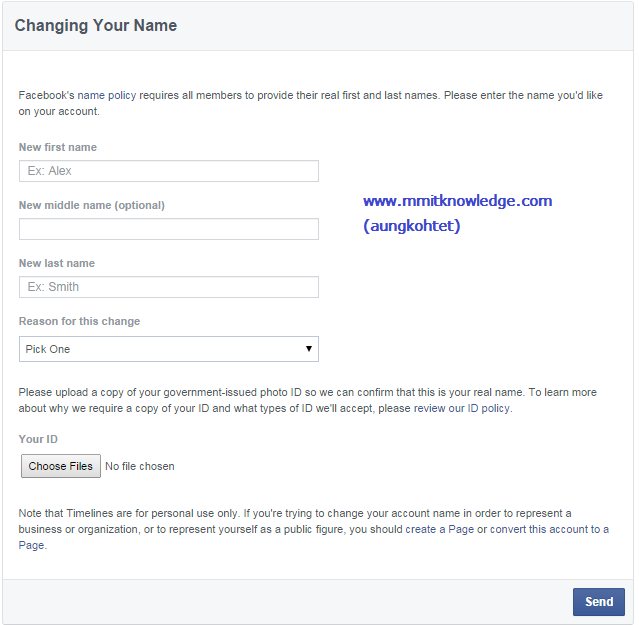Click the New middle name (optional) label
Screen dimensions: 639x625
coord(92,205)
